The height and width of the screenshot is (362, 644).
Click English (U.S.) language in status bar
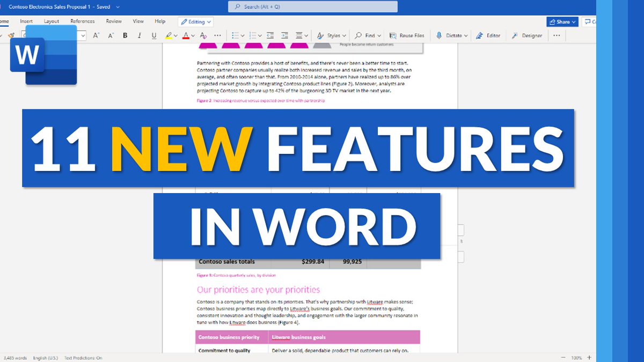click(x=45, y=358)
